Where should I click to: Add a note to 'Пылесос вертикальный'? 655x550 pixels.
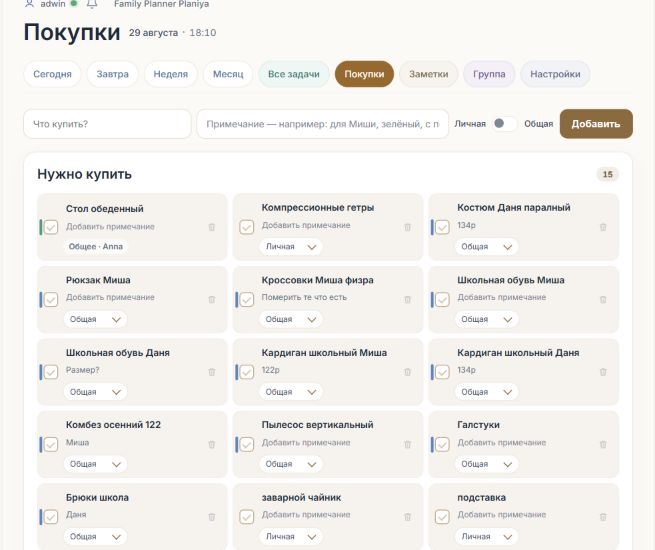[306, 442]
